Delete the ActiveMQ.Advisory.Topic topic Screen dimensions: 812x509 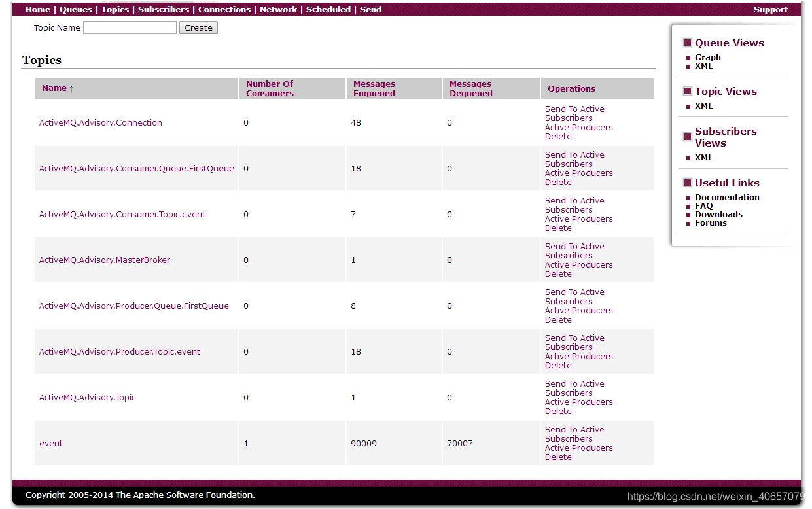(x=558, y=412)
